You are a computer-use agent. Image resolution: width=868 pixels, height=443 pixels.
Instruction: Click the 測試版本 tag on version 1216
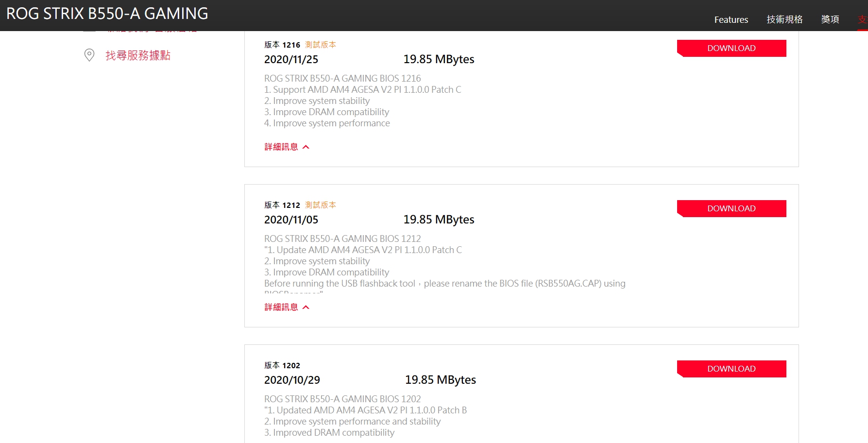point(321,45)
